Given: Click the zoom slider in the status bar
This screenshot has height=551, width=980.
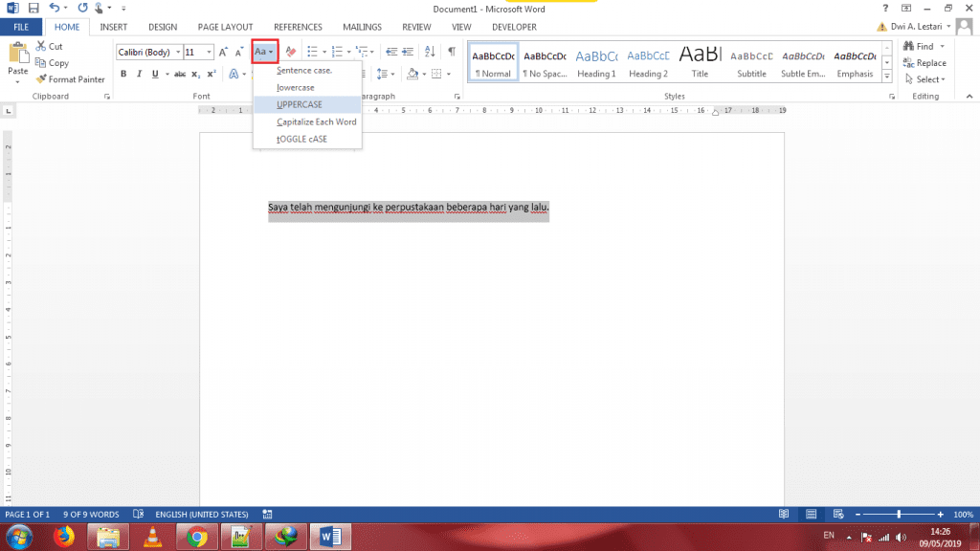Looking at the screenshot, I should pos(898,515).
